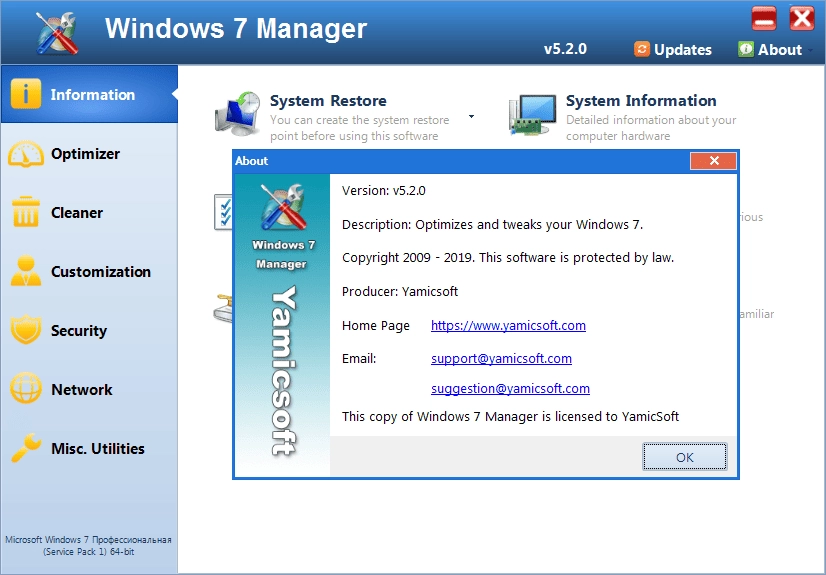Click the 'Producer: Yamicsoft' line
Viewport: 826px width, 575px height.
[400, 292]
